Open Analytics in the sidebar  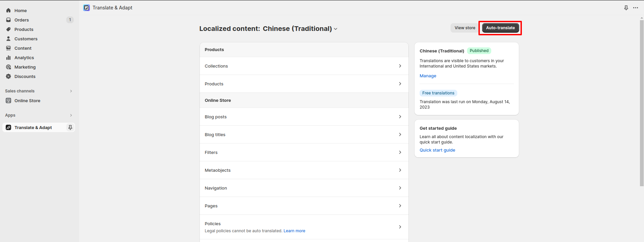pyautogui.click(x=24, y=57)
